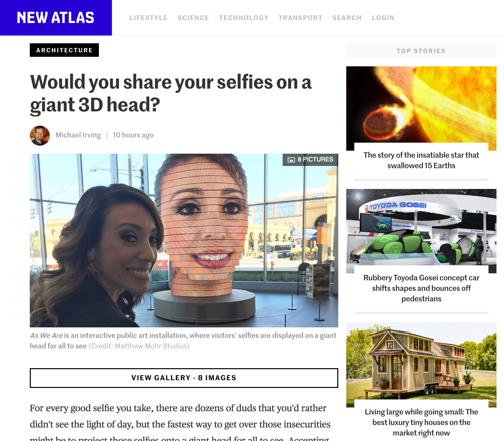The image size is (504, 441).
Task: Open the main giant 3D head photo
Action: [x=184, y=241]
